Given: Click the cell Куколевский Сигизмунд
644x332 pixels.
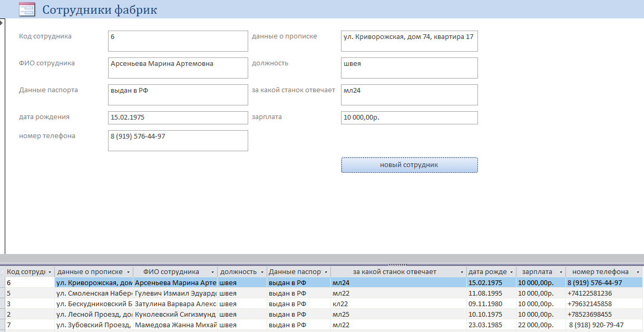Looking at the screenshot, I should pos(175,314).
